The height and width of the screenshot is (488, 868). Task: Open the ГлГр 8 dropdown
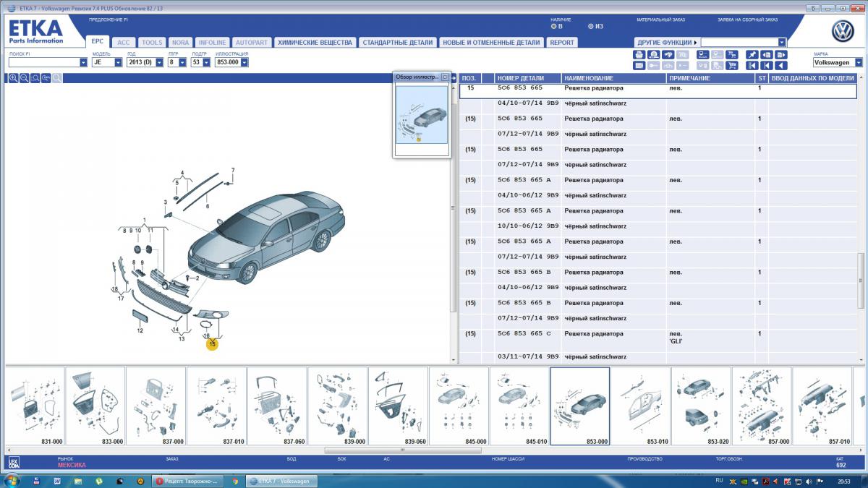tap(181, 62)
